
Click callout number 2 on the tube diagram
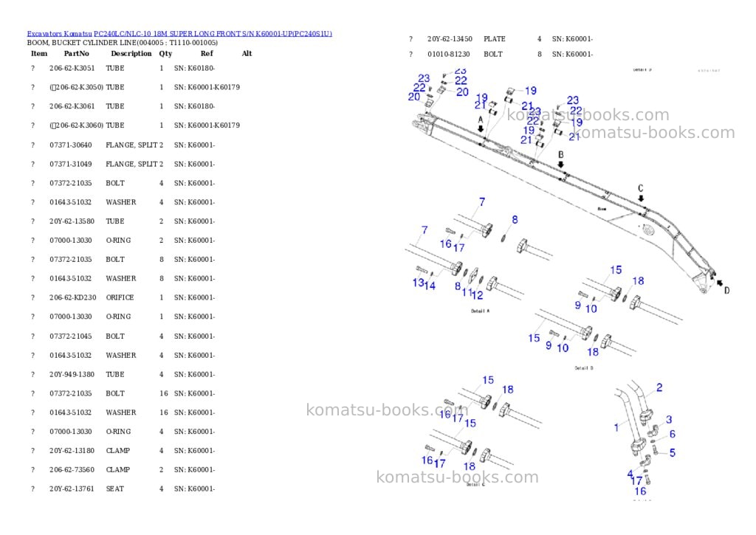(659, 387)
